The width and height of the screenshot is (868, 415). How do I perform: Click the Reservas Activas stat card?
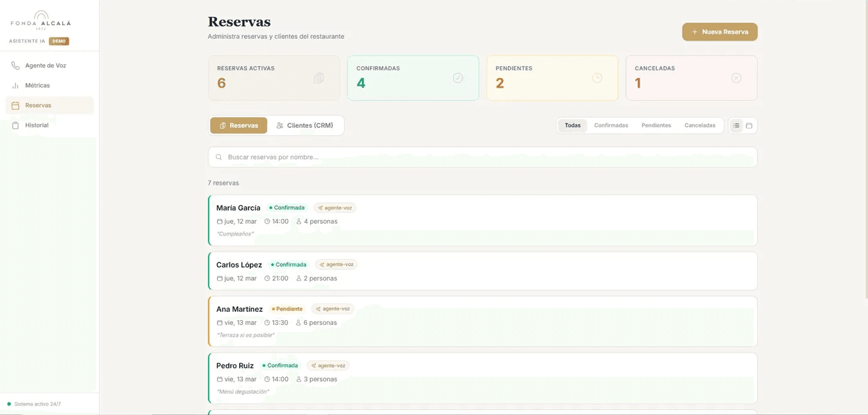pos(274,78)
